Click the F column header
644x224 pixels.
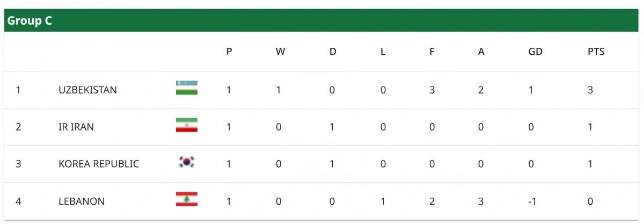click(432, 52)
